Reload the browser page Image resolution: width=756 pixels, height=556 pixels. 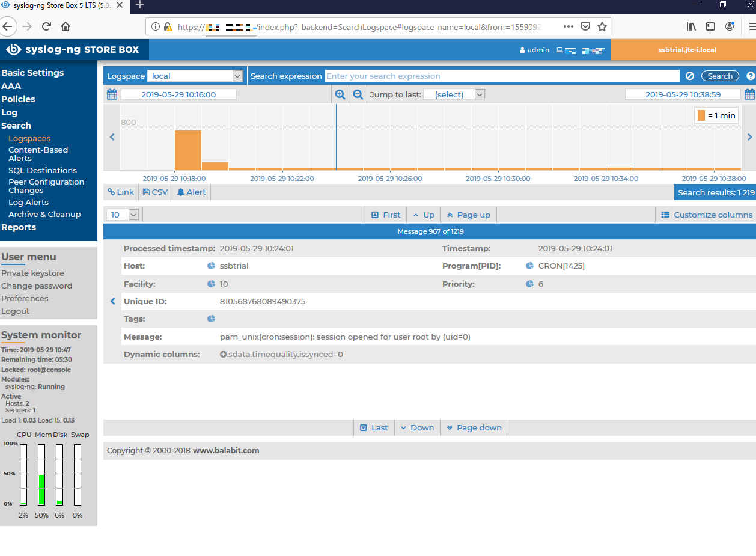point(46,26)
